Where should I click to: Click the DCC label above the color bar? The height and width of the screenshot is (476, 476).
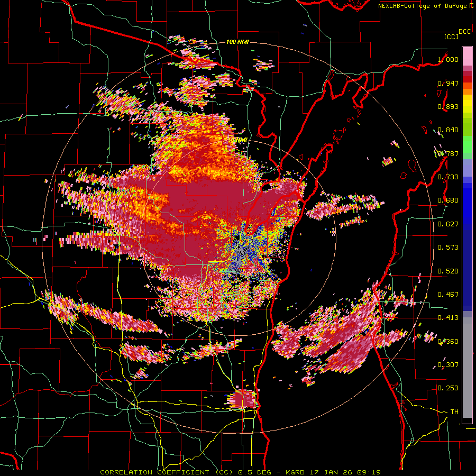(x=464, y=32)
